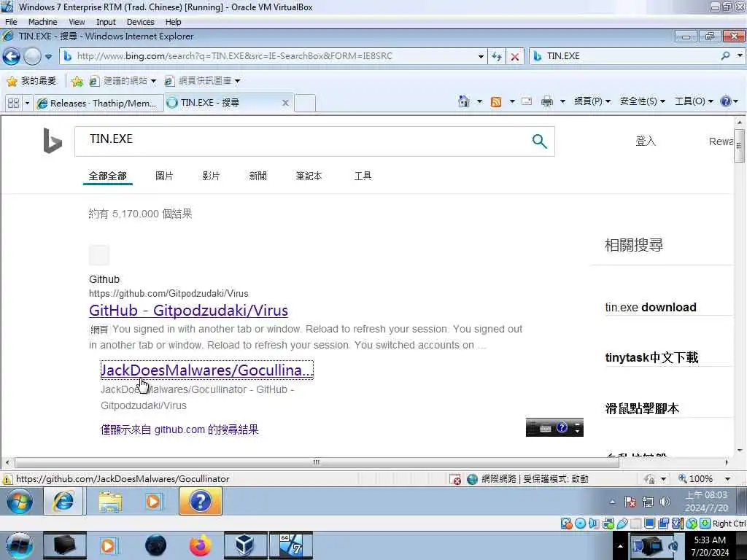Click the RSS feeds icon
The image size is (747, 560).
(x=496, y=101)
